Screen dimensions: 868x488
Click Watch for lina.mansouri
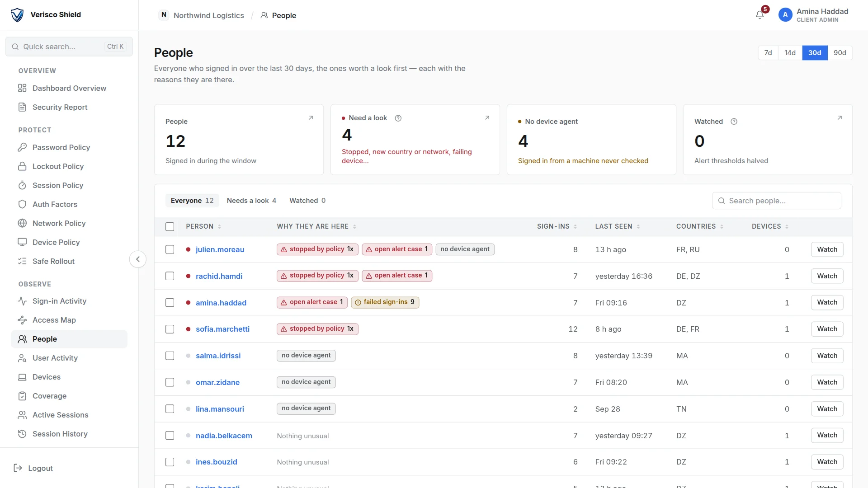click(x=827, y=409)
